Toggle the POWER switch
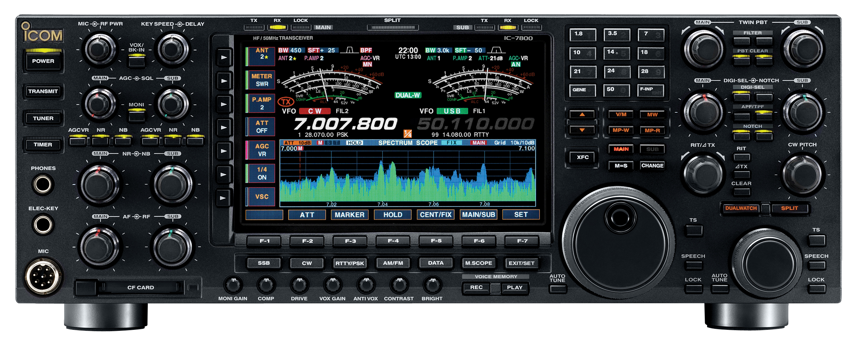This screenshot has height=353, width=868. point(43,61)
